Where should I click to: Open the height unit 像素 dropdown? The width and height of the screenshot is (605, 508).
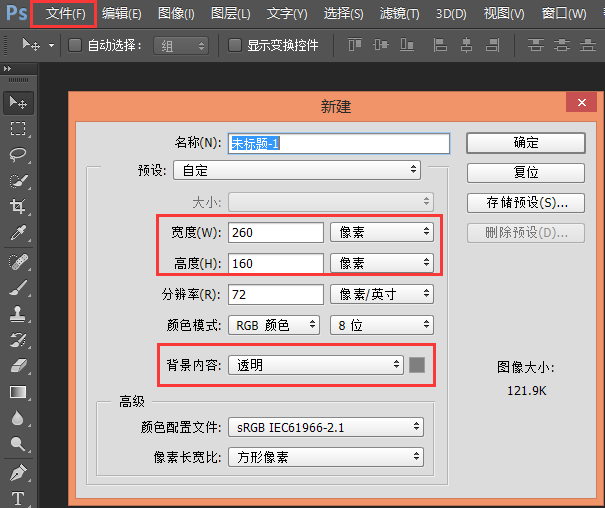382,263
